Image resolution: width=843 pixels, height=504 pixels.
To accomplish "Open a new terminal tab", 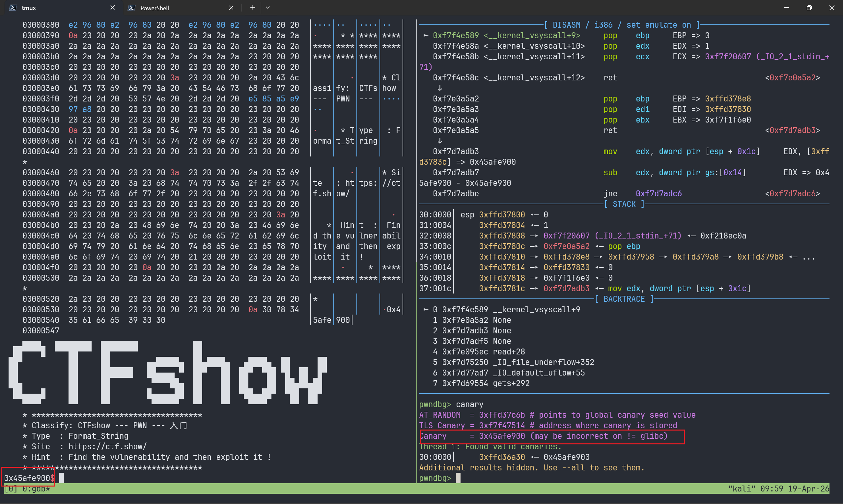I will pyautogui.click(x=252, y=8).
